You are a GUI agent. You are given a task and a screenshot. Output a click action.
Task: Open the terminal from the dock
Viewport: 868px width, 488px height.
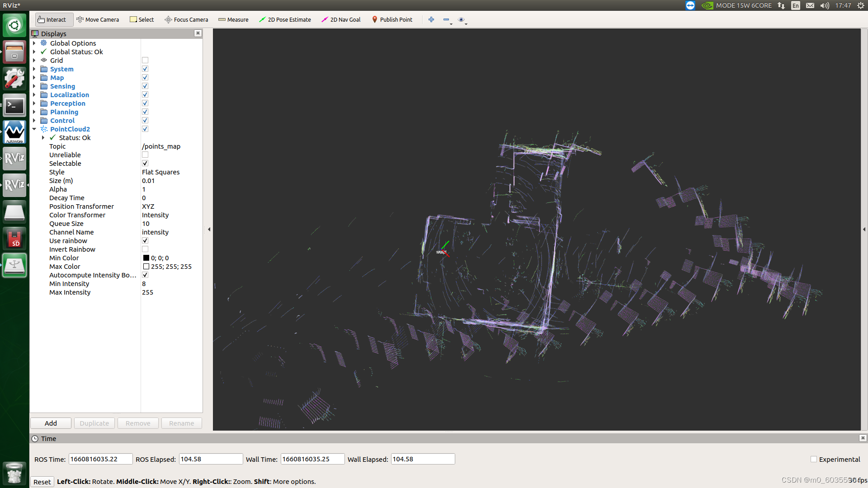pyautogui.click(x=14, y=106)
